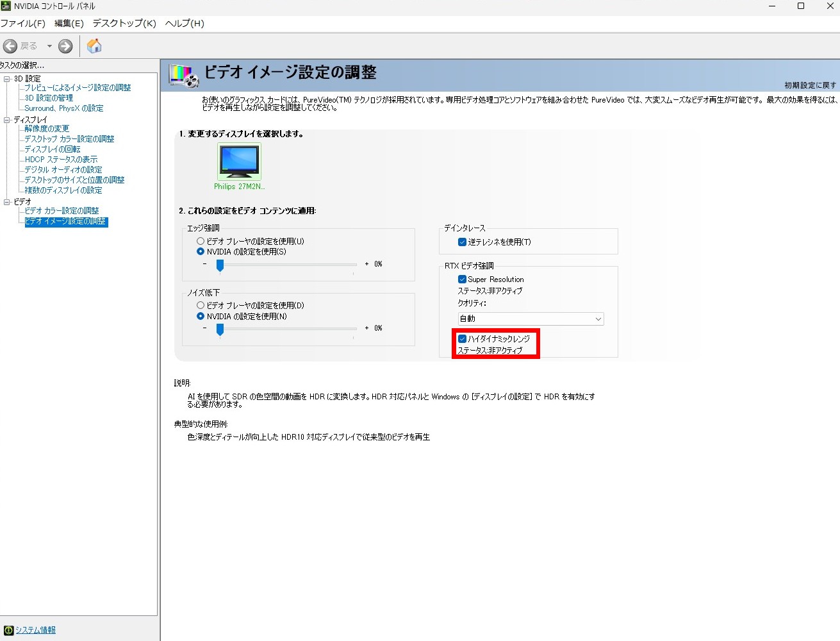Open the back history dropdown arrow

coord(49,46)
